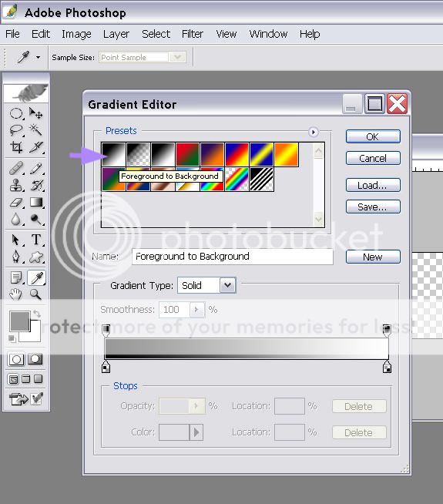Select the Magic Wand tool
Screen dimensions: 443x504
point(35,130)
